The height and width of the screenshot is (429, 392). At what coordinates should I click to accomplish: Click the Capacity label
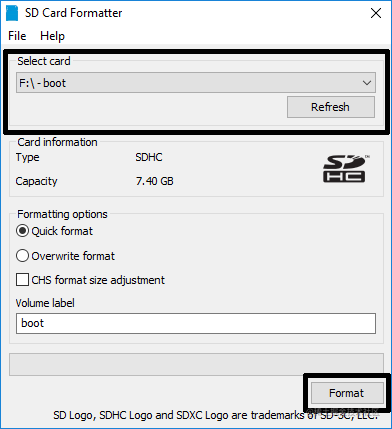click(x=36, y=181)
